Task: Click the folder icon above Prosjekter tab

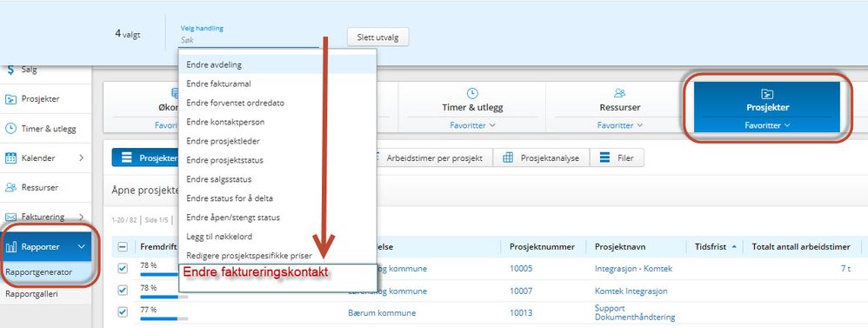Action: point(767,94)
